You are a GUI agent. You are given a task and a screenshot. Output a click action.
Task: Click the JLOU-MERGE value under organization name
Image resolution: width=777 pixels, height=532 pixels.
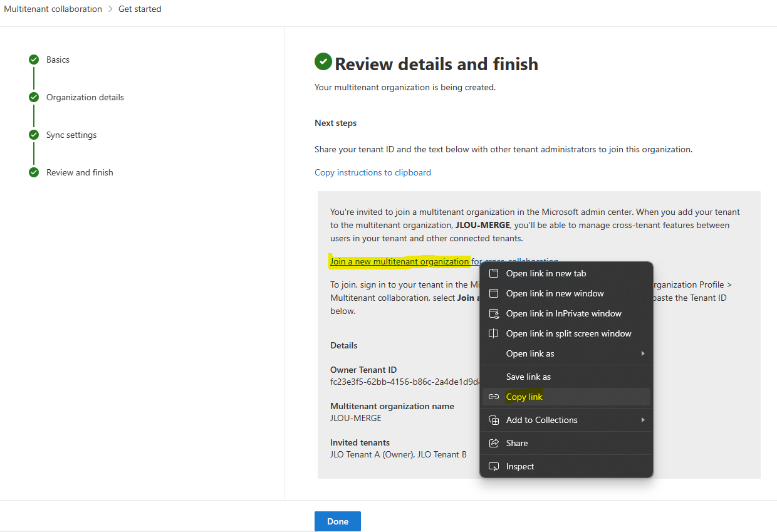(x=356, y=418)
